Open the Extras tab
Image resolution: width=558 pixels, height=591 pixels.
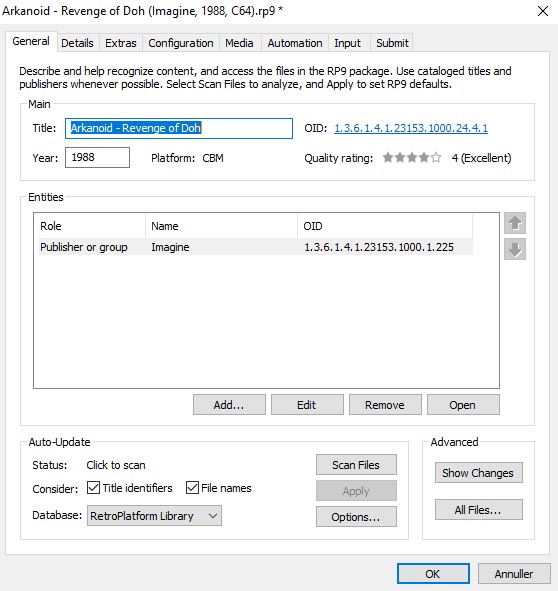[x=121, y=43]
